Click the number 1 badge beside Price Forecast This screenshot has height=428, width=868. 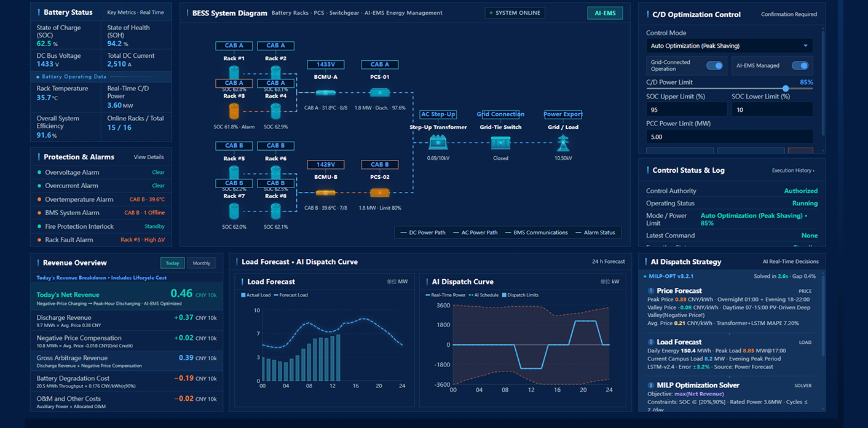pos(651,291)
